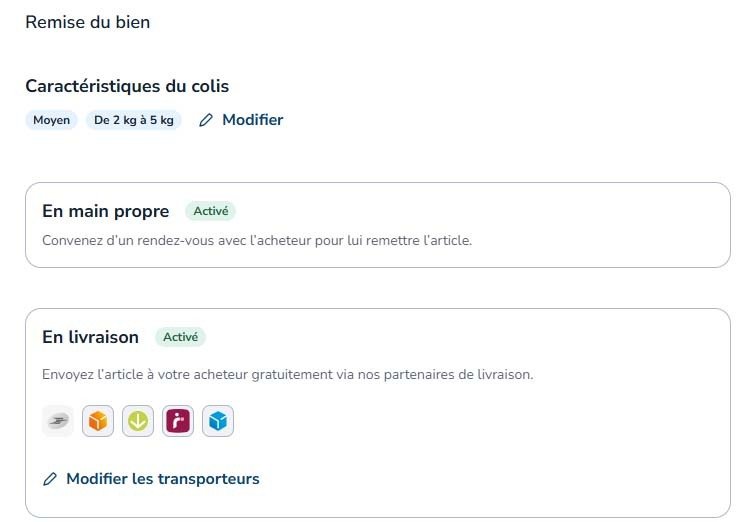Click the Envoyez l'article delivery description text
The image size is (740, 522).
(x=287, y=375)
